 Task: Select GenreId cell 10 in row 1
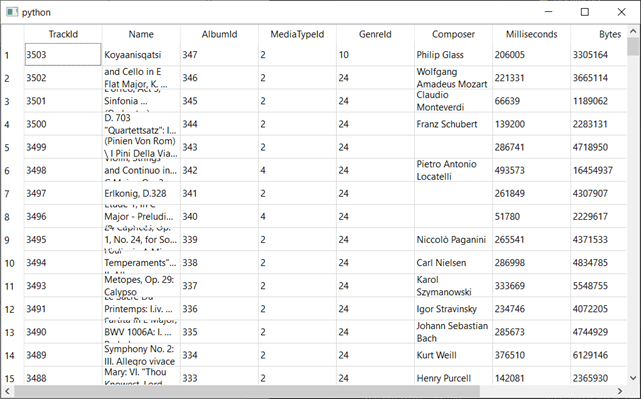375,55
